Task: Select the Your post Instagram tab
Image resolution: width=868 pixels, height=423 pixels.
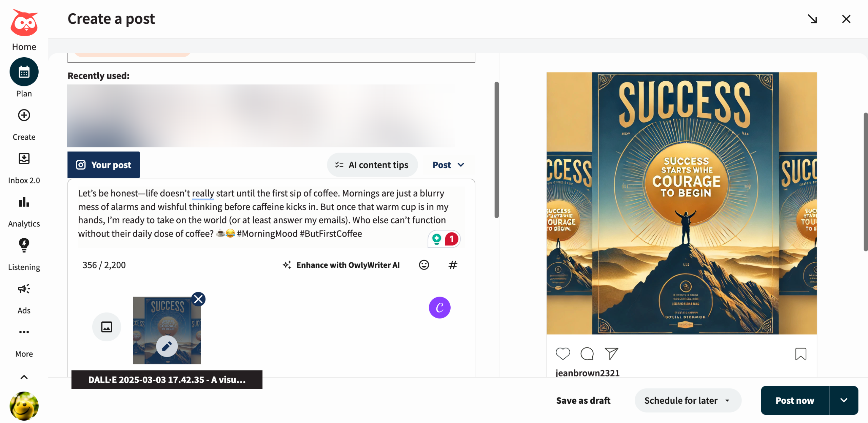Action: [104, 165]
